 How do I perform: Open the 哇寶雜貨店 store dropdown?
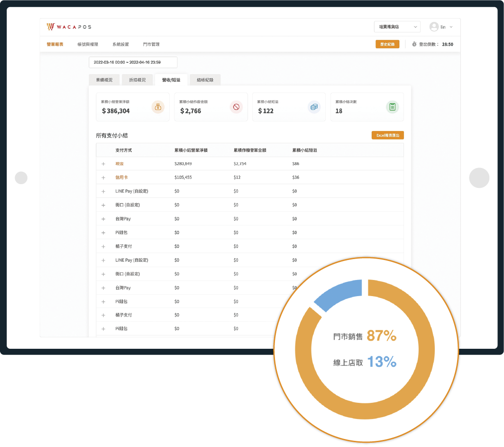pyautogui.click(x=396, y=27)
